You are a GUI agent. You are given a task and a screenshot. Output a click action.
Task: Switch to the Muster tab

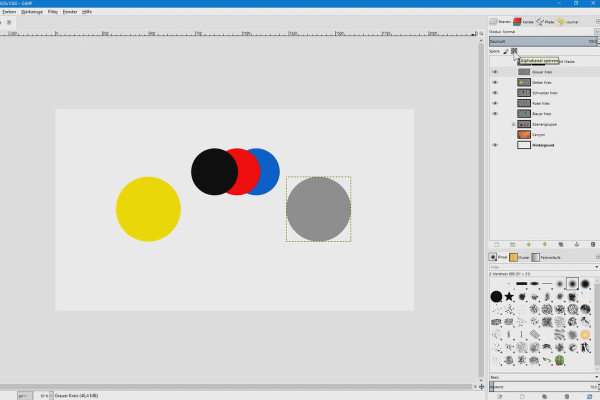pyautogui.click(x=520, y=257)
